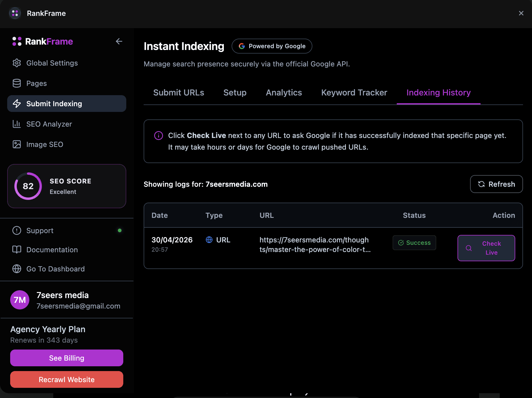The width and height of the screenshot is (532, 398).
Task: Select the Indexing History tab
Action: tap(439, 92)
